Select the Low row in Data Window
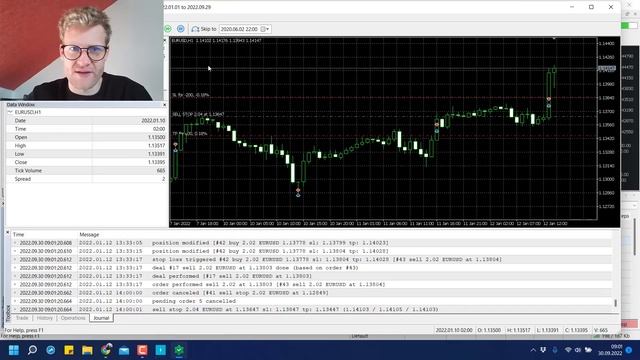 [86, 154]
